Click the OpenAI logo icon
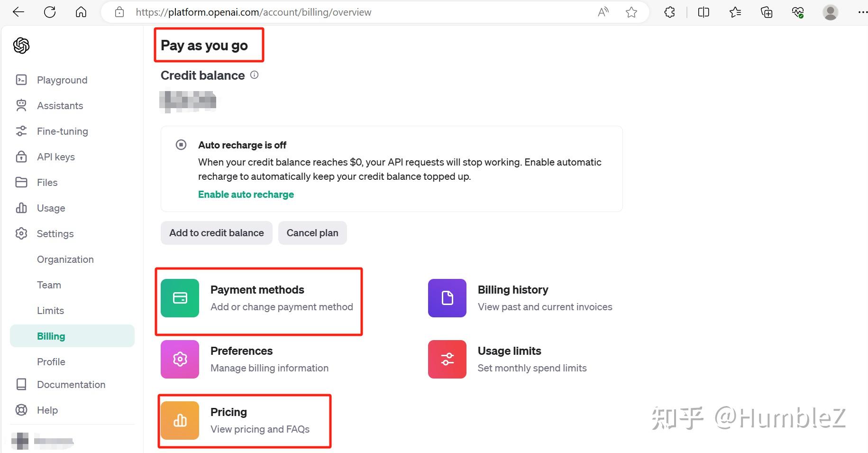 pos(21,46)
